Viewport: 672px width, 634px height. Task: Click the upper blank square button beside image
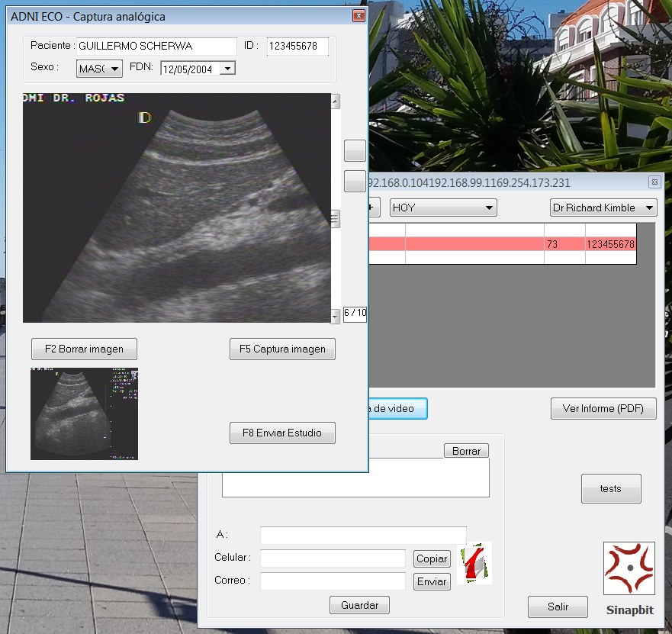(355, 150)
